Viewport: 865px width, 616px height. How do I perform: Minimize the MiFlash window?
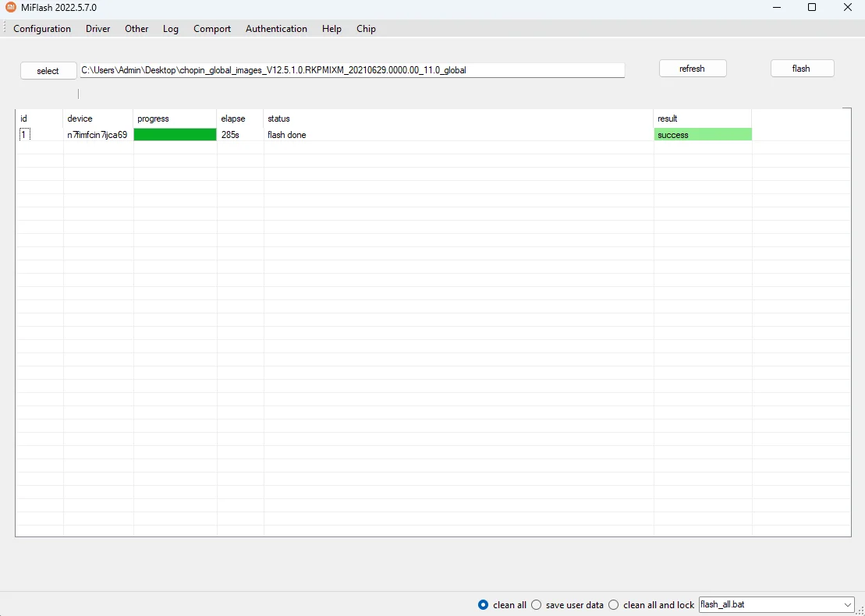pyautogui.click(x=777, y=7)
